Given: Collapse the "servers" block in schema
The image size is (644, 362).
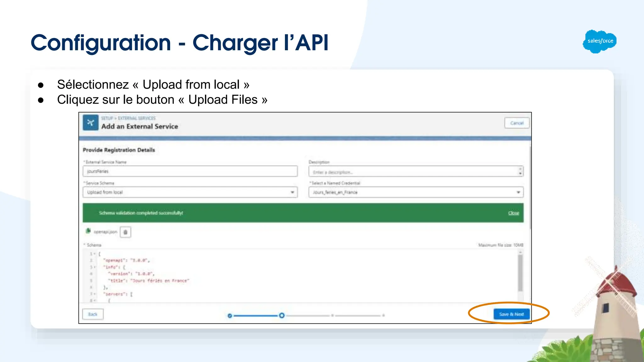Looking at the screenshot, I should 95,294.
